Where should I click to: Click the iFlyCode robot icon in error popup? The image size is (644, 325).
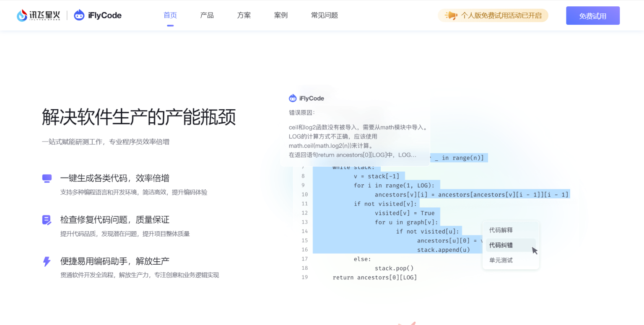(293, 98)
